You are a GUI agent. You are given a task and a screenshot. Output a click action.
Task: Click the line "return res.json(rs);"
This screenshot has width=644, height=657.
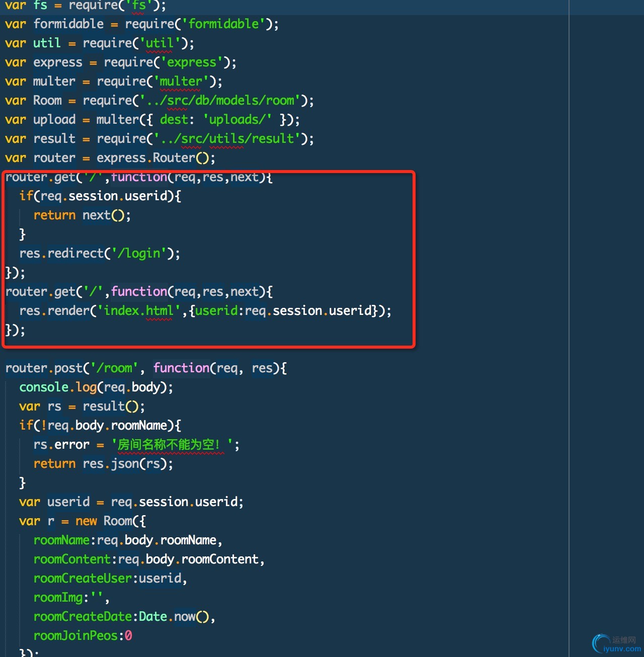tap(103, 464)
